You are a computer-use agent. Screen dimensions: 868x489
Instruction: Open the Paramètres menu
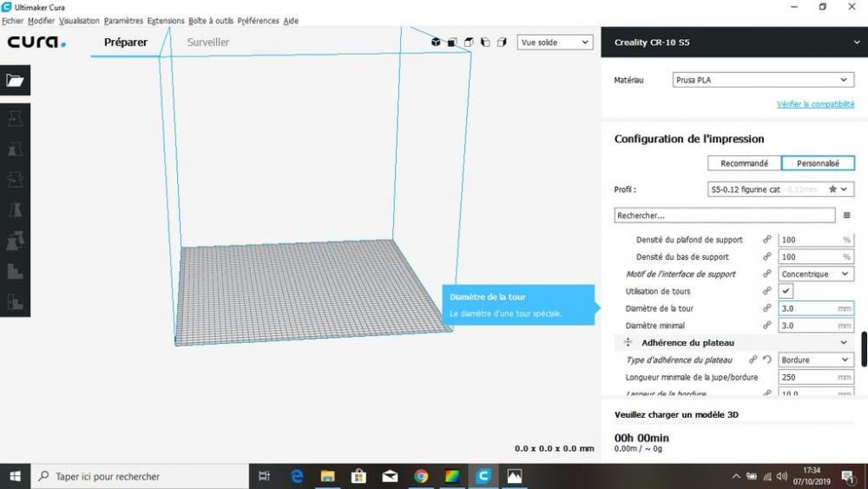coord(123,21)
